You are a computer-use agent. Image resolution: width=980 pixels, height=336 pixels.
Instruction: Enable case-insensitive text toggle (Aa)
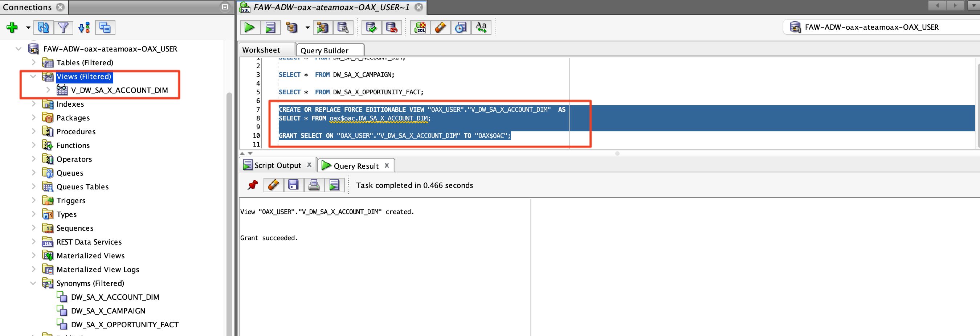pos(481,27)
